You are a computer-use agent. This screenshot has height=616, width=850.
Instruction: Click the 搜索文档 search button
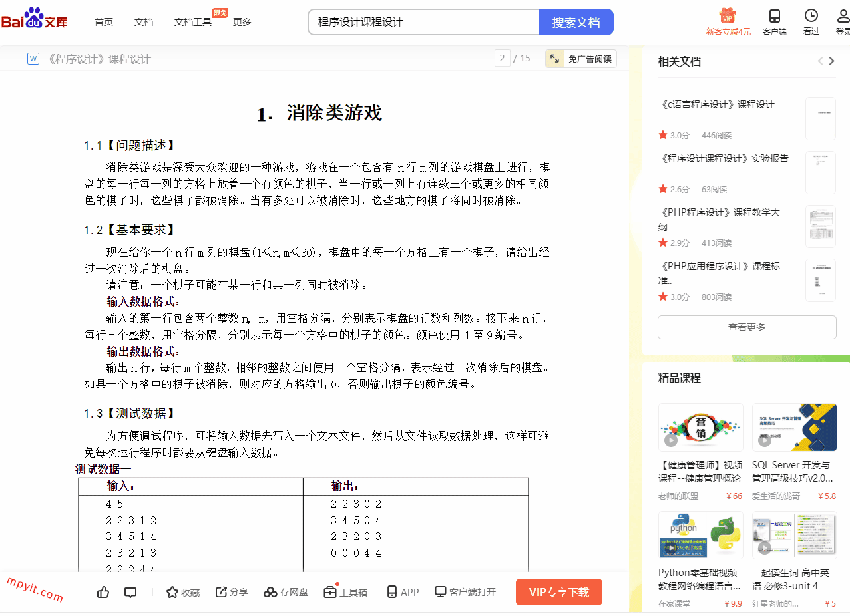pyautogui.click(x=576, y=22)
